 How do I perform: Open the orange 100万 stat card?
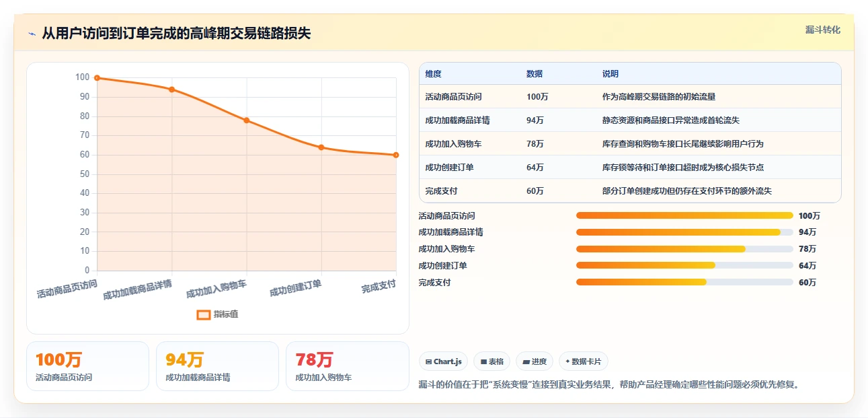coord(87,366)
